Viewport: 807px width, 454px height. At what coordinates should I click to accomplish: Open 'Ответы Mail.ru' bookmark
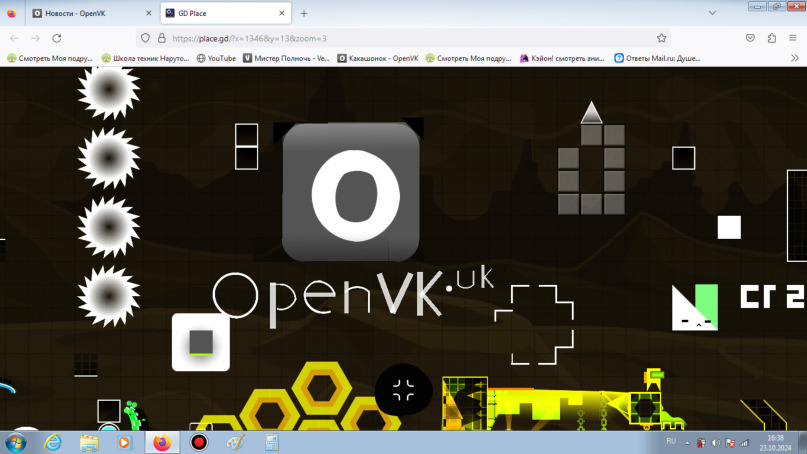657,58
